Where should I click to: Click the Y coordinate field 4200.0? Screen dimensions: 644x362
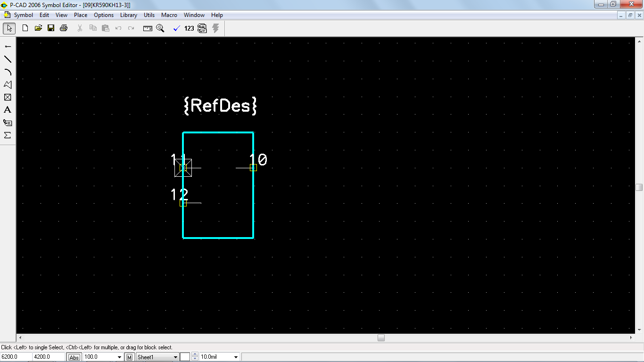49,357
